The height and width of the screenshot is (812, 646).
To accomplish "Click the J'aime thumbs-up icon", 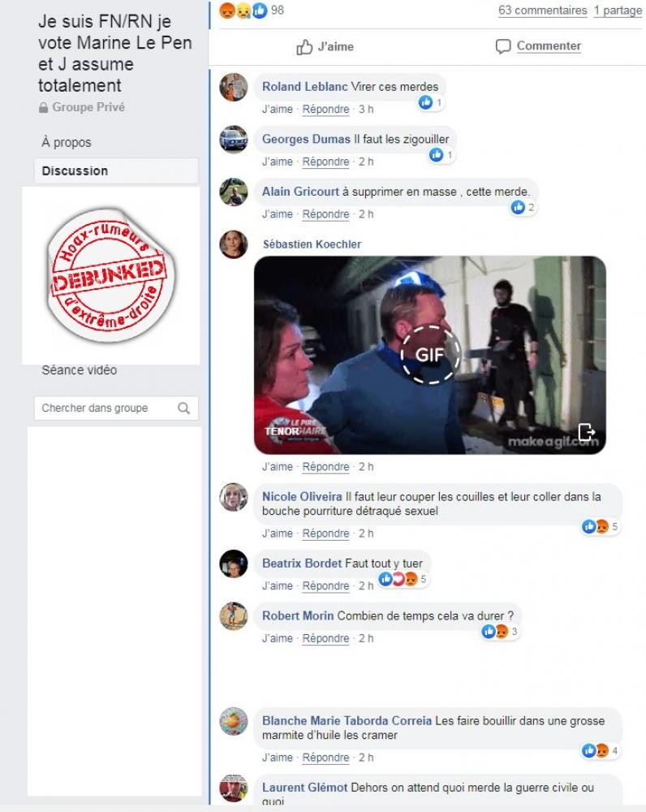I will click(304, 47).
